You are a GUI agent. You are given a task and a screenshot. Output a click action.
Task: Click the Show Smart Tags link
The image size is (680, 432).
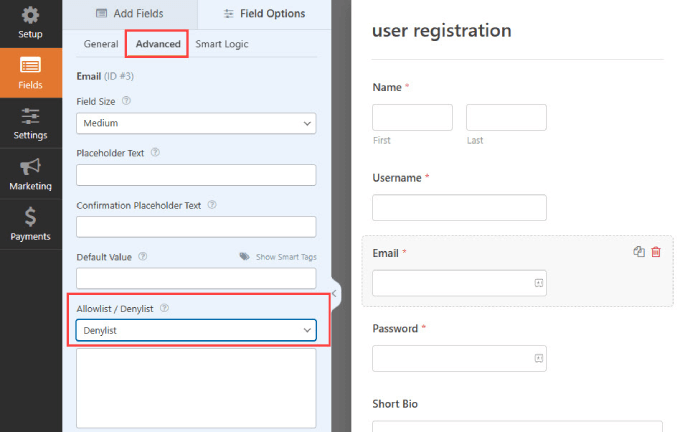278,257
